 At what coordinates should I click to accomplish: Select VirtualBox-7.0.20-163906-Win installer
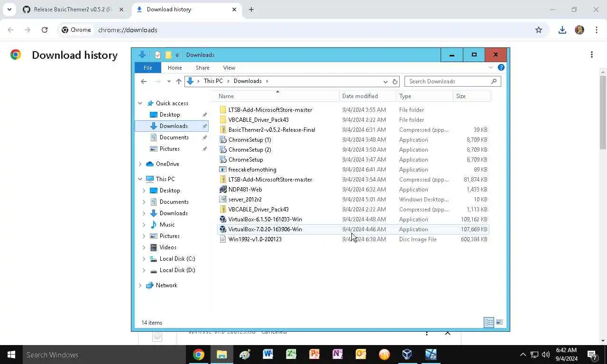[353, 229]
